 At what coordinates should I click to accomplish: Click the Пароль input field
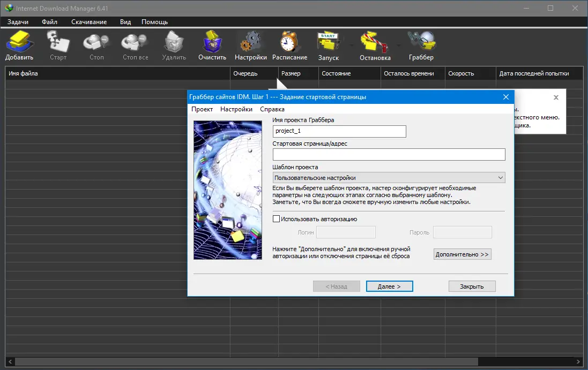[x=463, y=232]
